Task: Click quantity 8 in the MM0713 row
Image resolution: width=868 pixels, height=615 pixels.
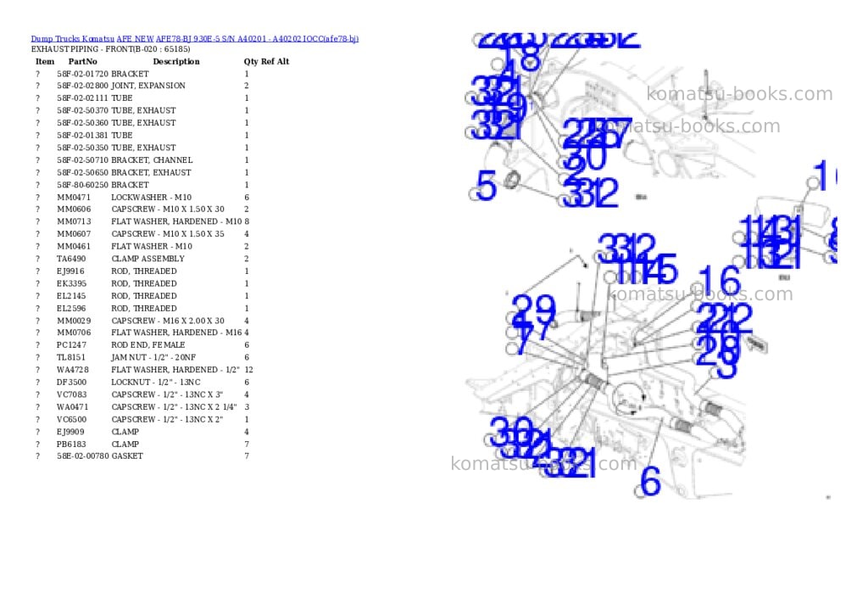Action: point(247,221)
